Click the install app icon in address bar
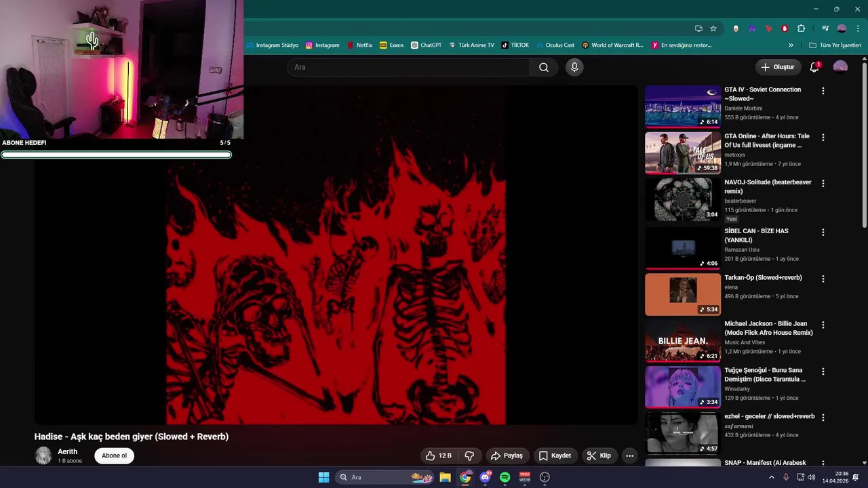The image size is (868, 488). (x=698, y=28)
